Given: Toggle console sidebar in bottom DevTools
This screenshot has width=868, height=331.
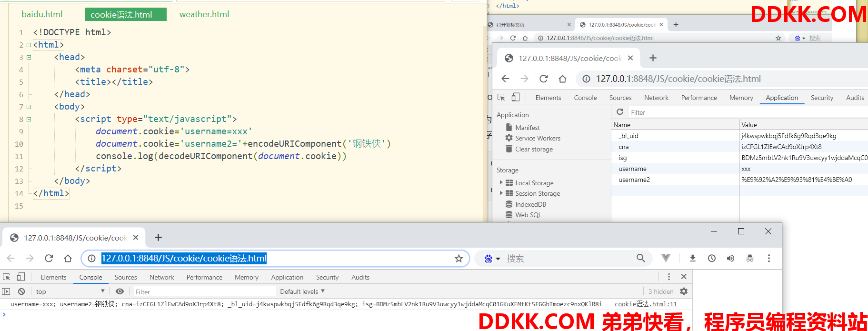Looking at the screenshot, I should click(6, 291).
